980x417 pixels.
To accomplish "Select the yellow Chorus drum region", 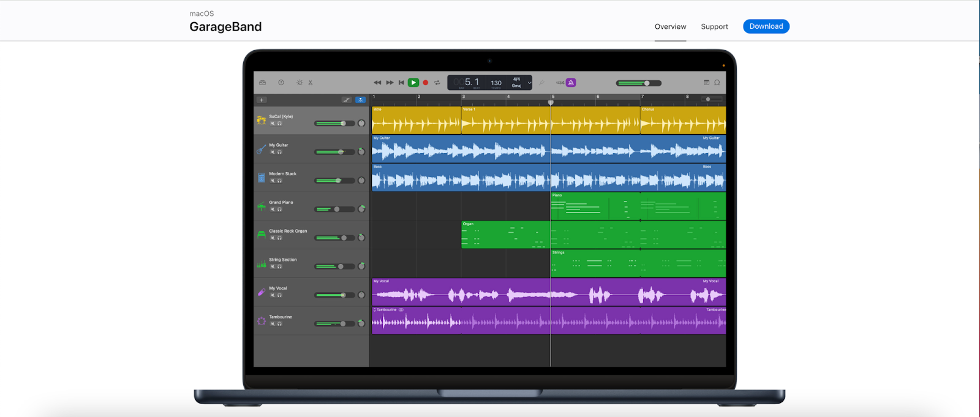I will point(683,121).
